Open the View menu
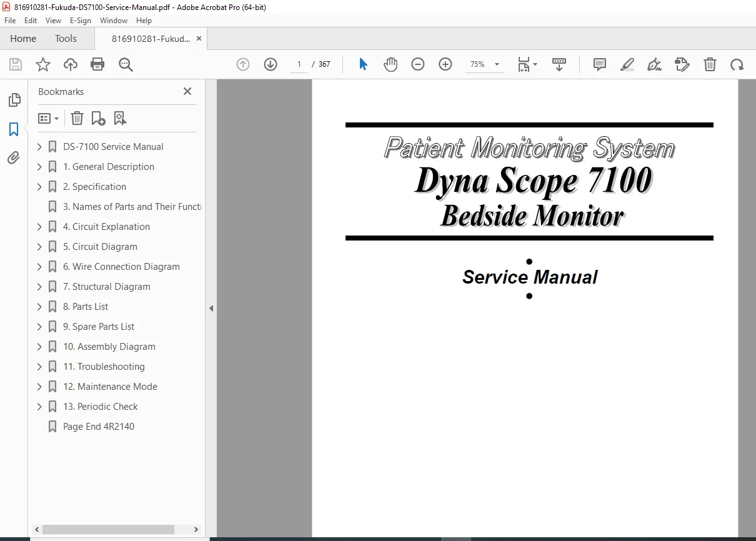756x541 pixels. point(53,21)
